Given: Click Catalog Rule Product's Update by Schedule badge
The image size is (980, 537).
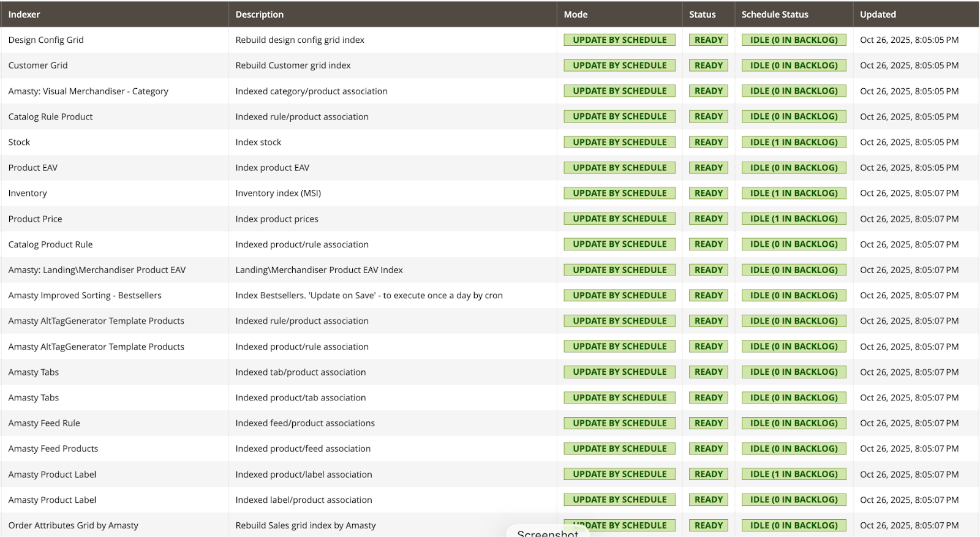Looking at the screenshot, I should tap(619, 116).
